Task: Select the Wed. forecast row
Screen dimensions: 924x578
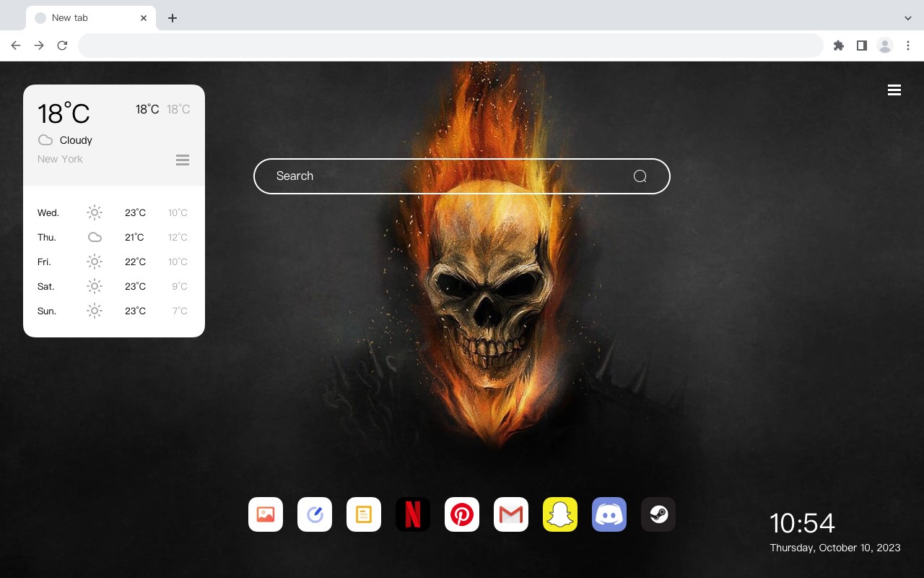Action: [113, 212]
